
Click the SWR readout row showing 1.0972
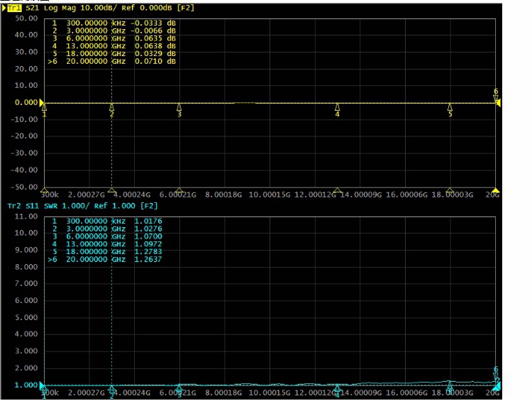106,244
